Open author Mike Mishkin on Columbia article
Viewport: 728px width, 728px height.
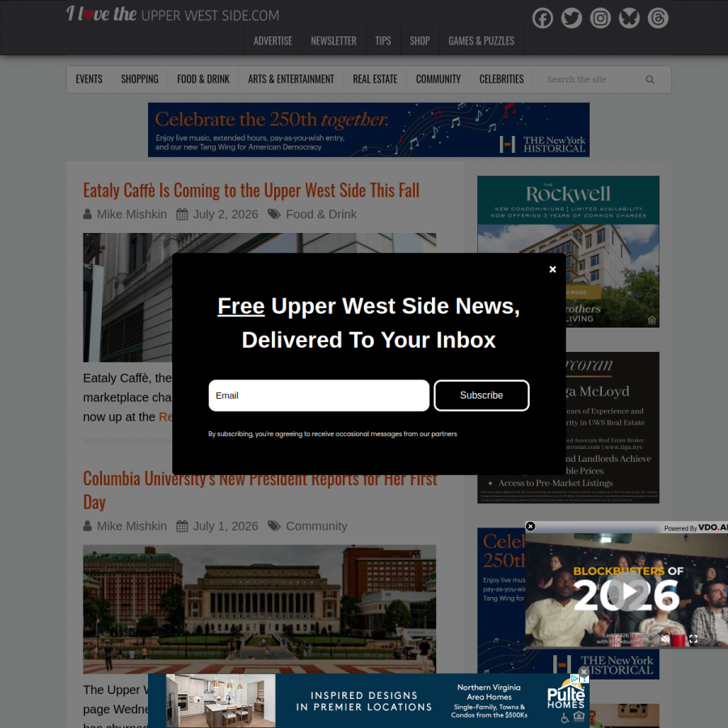[131, 526]
